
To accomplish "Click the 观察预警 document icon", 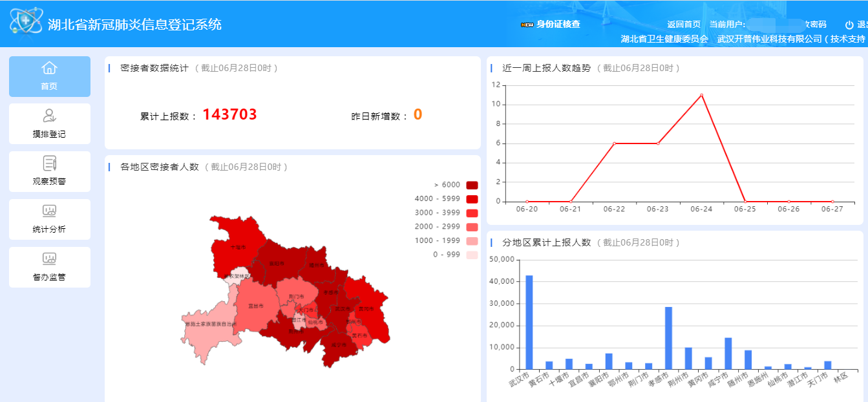I will coord(49,164).
